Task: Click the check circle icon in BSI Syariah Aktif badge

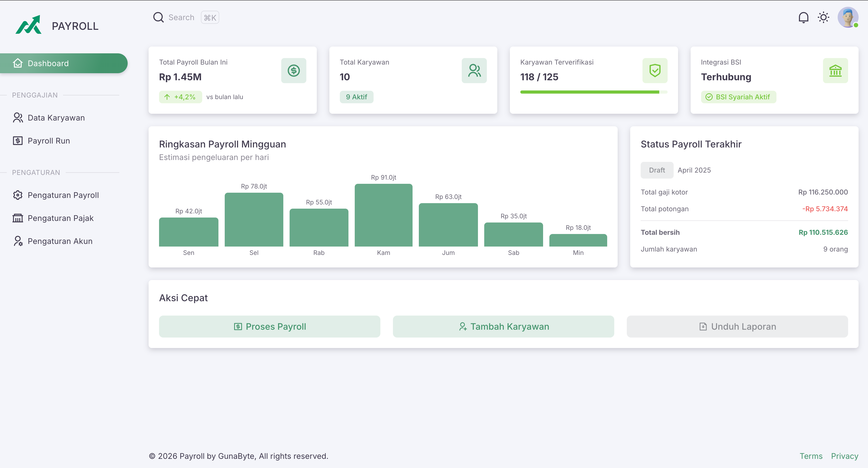Action: click(x=709, y=97)
